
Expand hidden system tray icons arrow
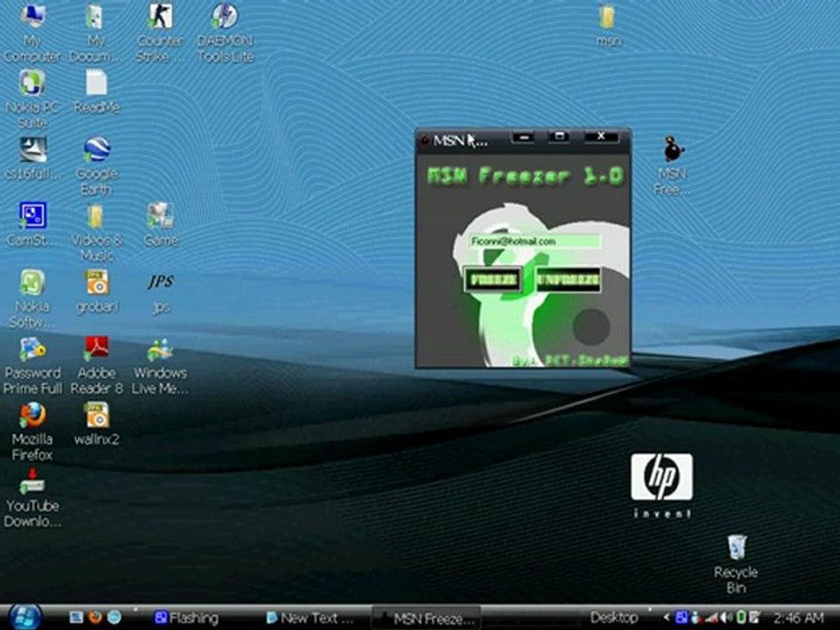pos(667,618)
